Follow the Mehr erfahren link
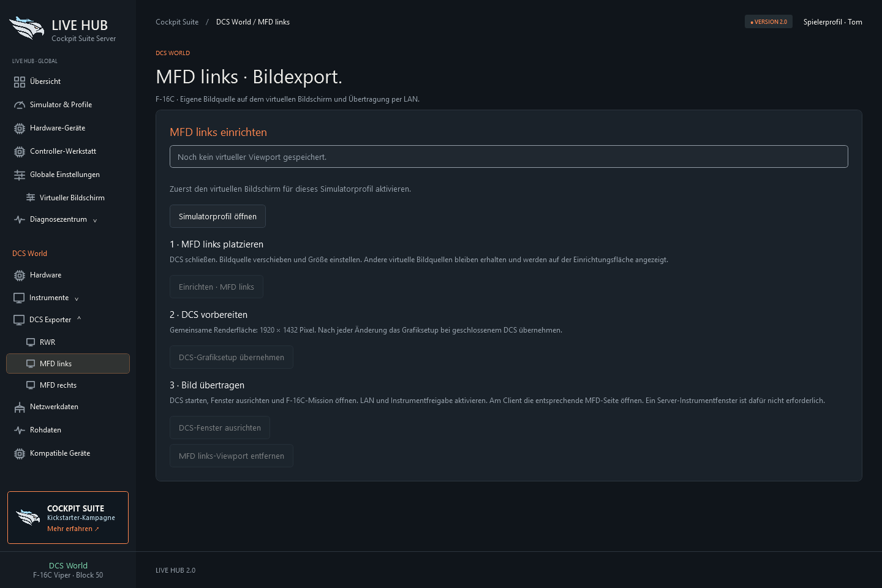Screen dimensions: 882x588 73,529
